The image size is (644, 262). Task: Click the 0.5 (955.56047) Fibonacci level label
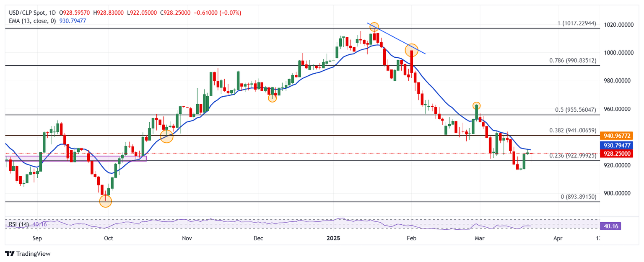[576, 110]
